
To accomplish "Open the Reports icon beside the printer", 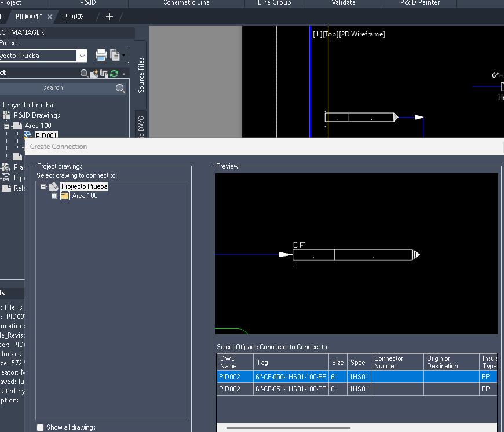I will (115, 55).
